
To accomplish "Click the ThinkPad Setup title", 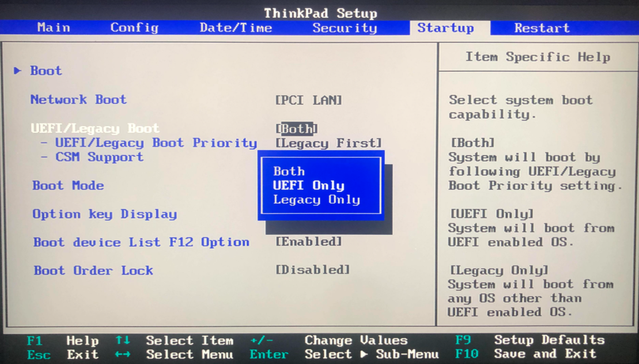I will [320, 13].
